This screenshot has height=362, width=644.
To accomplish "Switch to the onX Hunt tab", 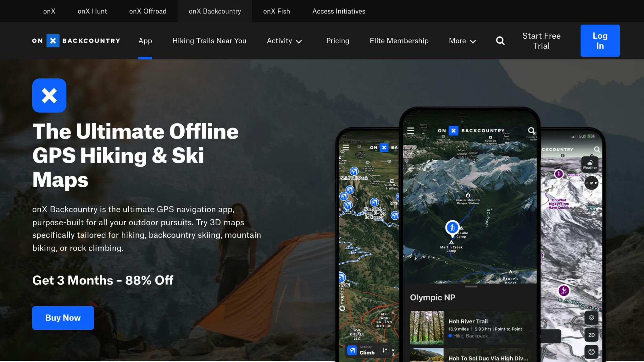I will (92, 11).
